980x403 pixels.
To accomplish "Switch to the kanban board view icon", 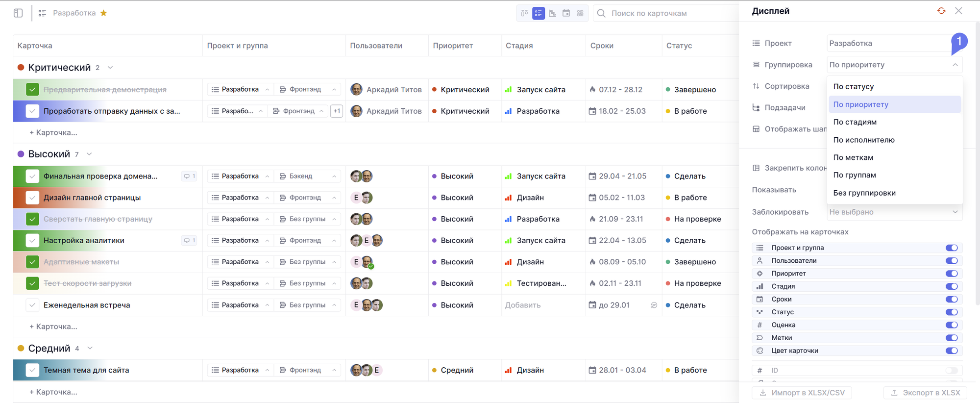I will click(x=524, y=13).
